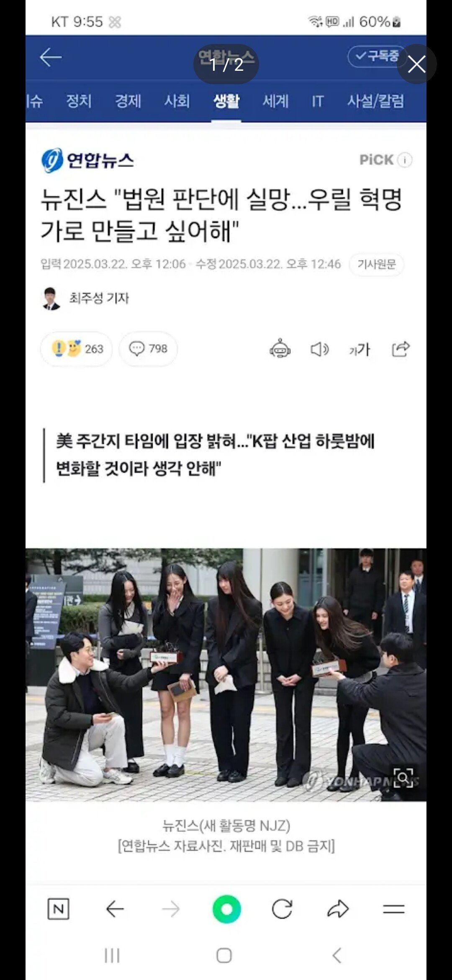Play article audio with the speaker icon
The height and width of the screenshot is (980, 452).
coord(320,349)
